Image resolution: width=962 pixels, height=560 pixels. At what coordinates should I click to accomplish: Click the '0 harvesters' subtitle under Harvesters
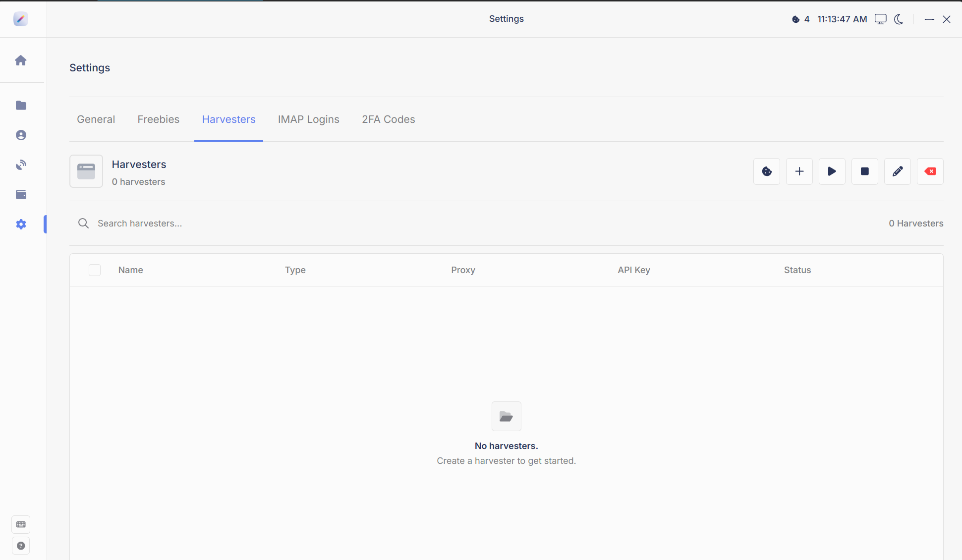[x=139, y=182]
